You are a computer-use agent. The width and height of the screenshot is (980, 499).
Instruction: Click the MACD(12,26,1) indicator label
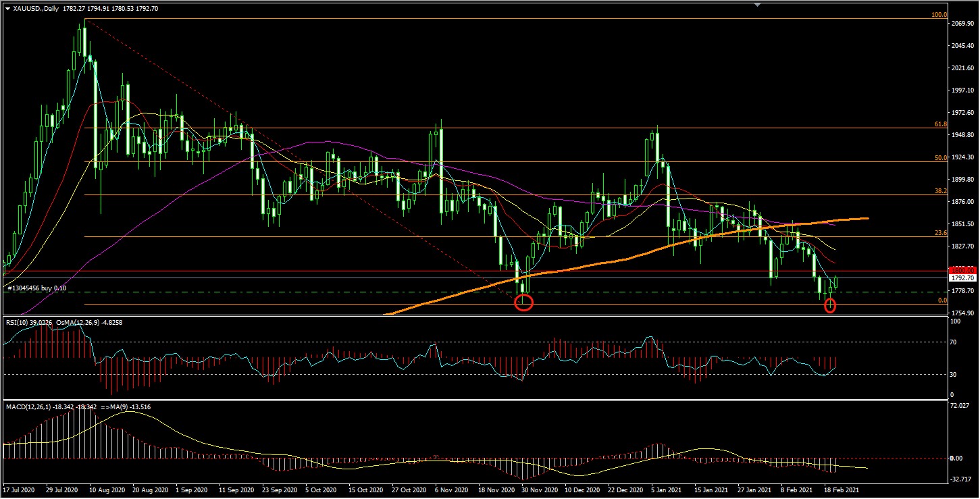pos(52,407)
